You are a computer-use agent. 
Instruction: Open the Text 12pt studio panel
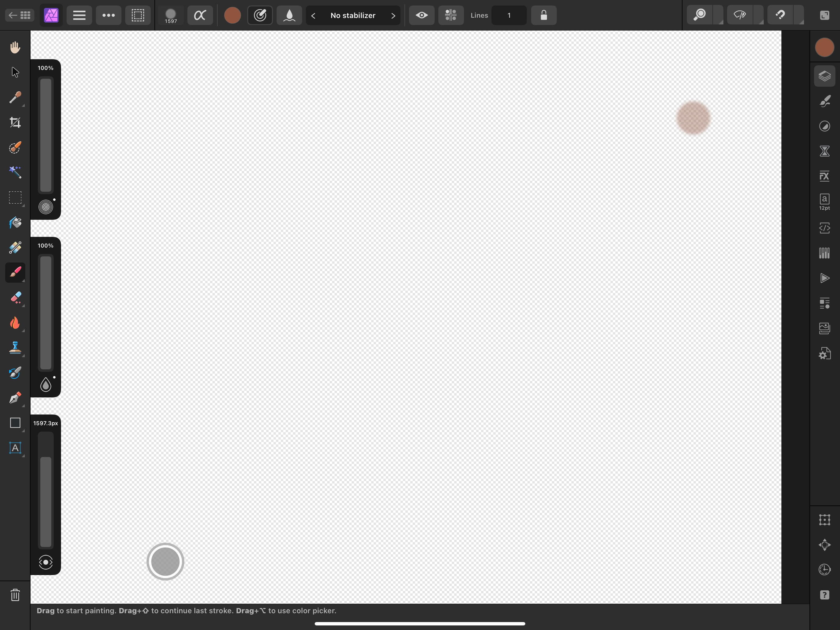click(x=824, y=202)
